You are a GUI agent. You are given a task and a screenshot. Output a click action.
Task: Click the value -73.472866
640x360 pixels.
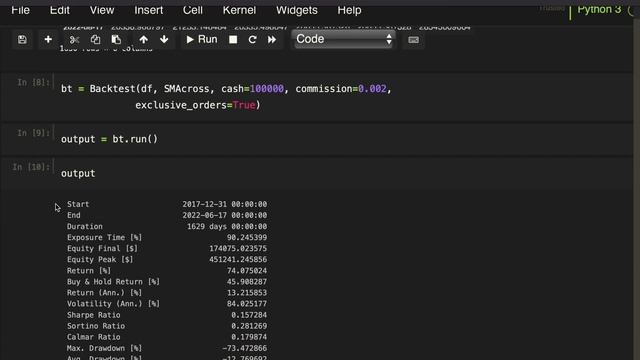point(244,348)
